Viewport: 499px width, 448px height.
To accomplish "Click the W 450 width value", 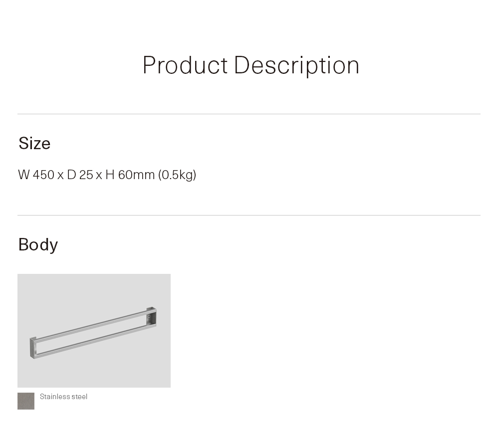I will tap(36, 175).
